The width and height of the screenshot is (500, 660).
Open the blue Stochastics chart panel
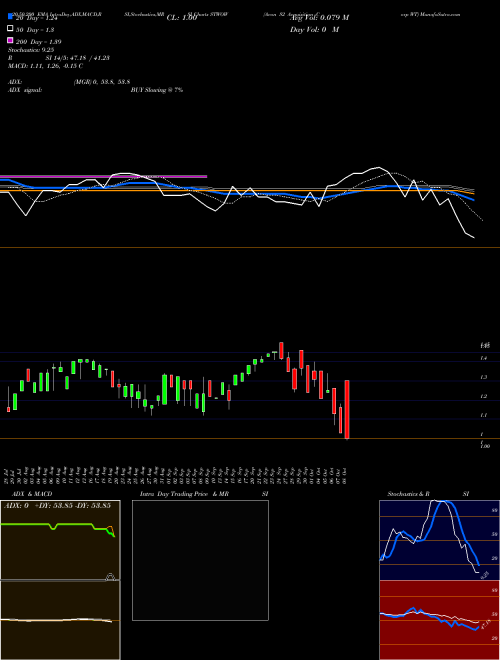pos(439,540)
